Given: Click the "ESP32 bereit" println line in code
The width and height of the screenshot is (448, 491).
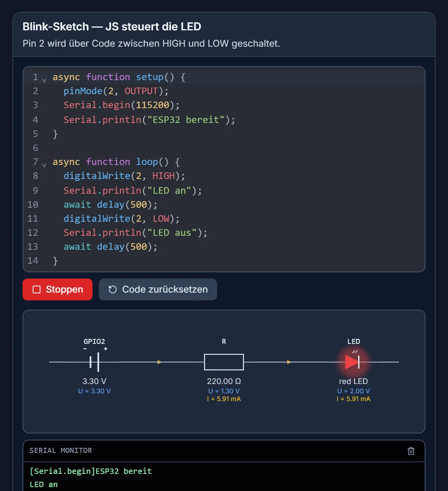Looking at the screenshot, I should pos(149,119).
